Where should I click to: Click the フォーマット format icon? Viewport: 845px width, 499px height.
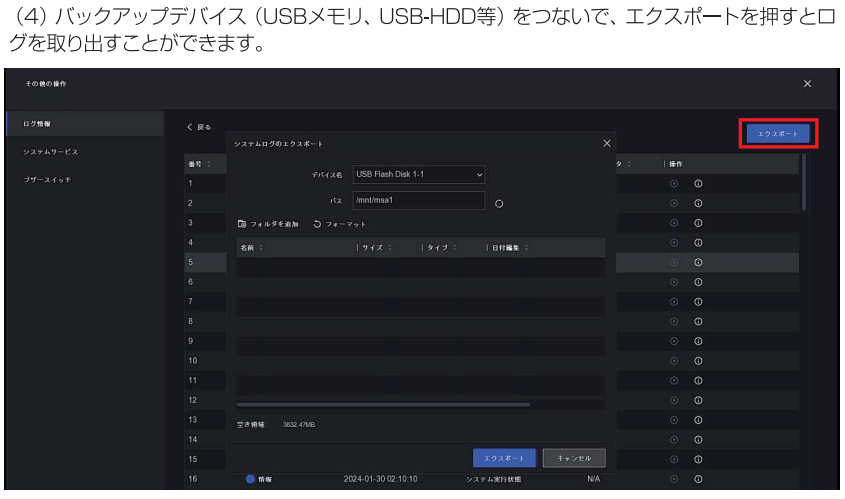coord(318,224)
